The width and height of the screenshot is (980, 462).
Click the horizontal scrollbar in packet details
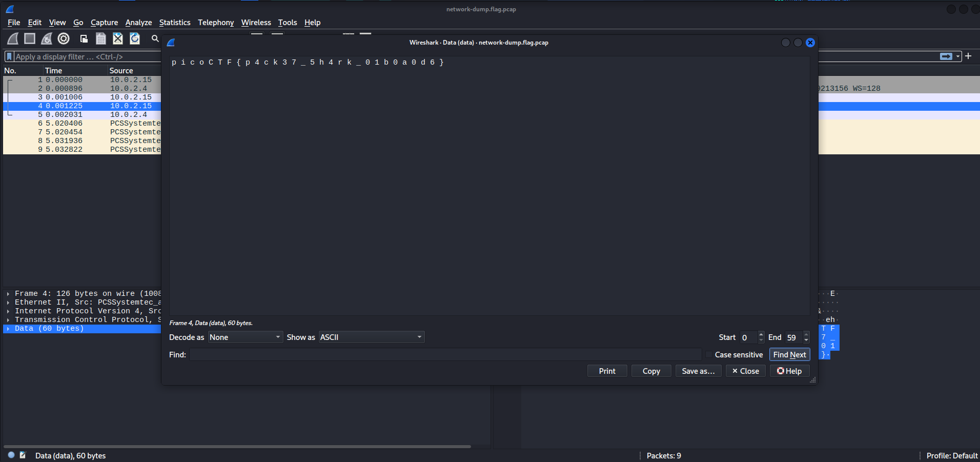pos(237,446)
